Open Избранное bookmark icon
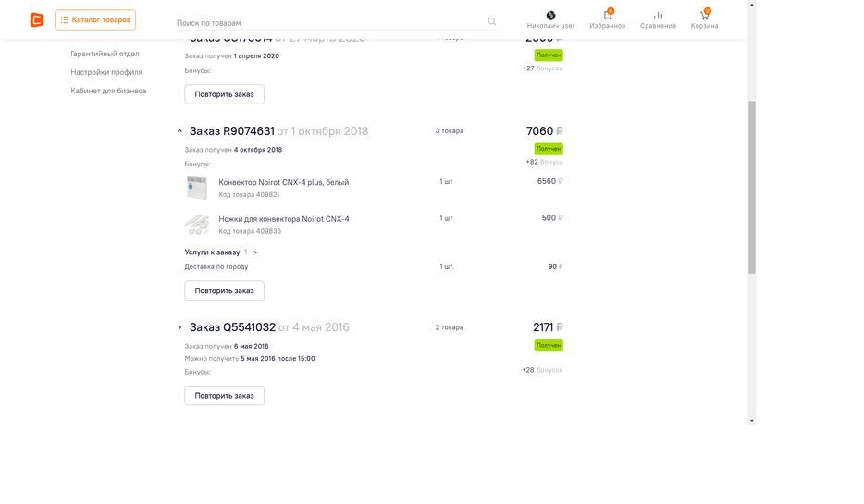The width and height of the screenshot is (864, 504). (x=608, y=16)
